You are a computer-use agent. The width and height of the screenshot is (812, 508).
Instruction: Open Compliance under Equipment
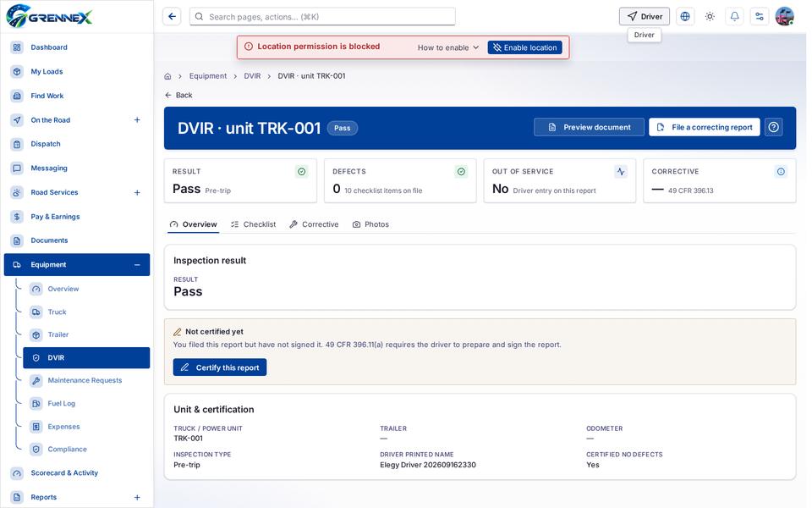pos(86,450)
